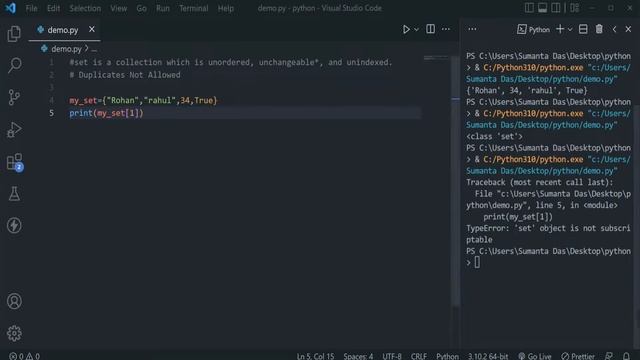Open Customize Layout icon
Viewport: 640px width, 360px height.
[x=574, y=8]
